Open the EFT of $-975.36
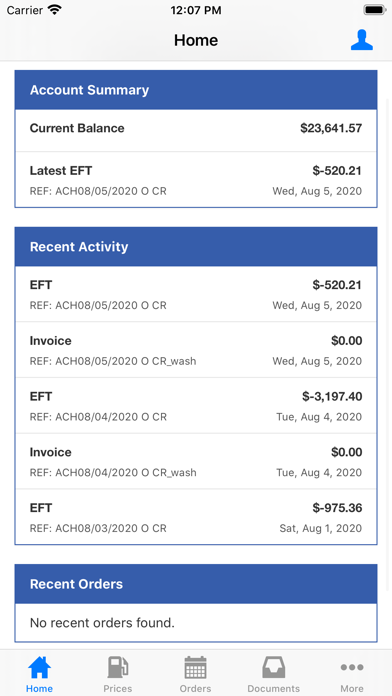 pos(196,517)
